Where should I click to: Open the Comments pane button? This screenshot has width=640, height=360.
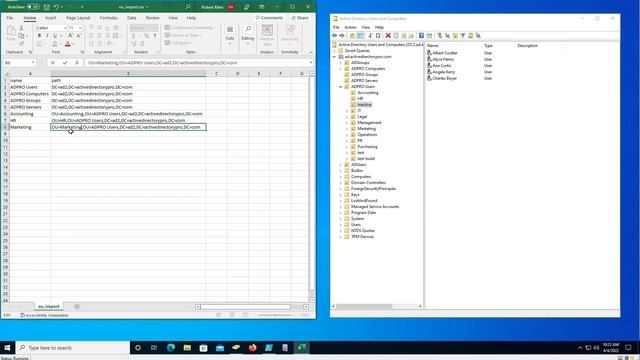pyautogui.click(x=269, y=18)
